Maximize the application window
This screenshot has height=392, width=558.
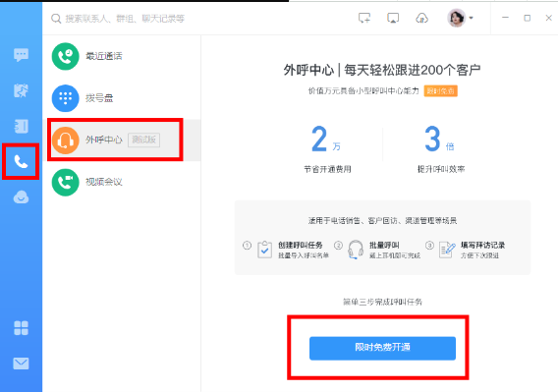527,18
